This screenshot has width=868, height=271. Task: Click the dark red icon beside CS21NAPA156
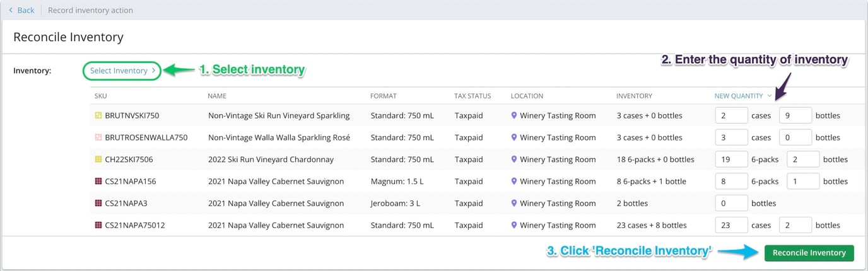click(98, 182)
